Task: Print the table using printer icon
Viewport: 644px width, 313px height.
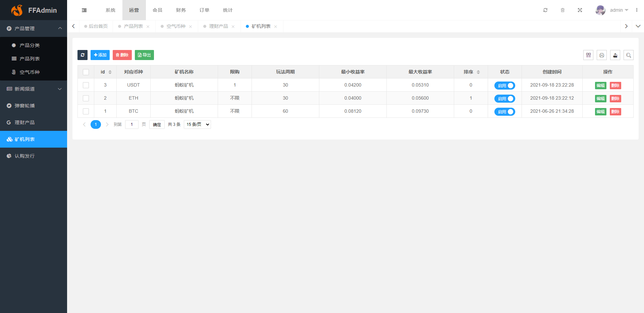Action: [x=602, y=55]
